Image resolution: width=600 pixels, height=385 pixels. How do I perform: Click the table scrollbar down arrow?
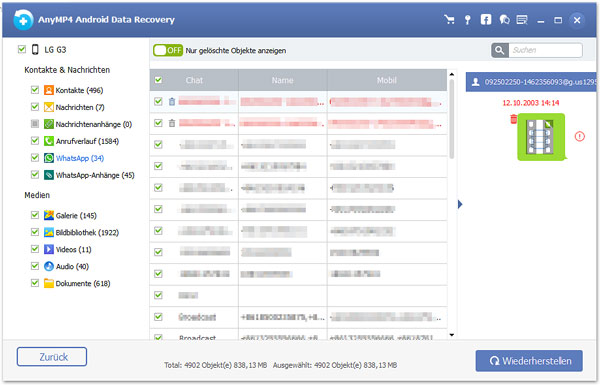click(452, 335)
